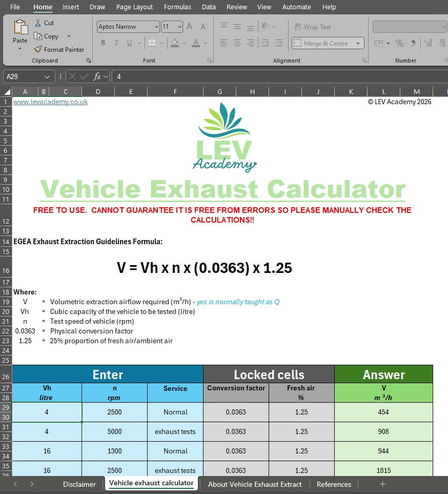The height and width of the screenshot is (494, 448).
Task: Click the Comma Style icon
Action: tap(413, 43)
